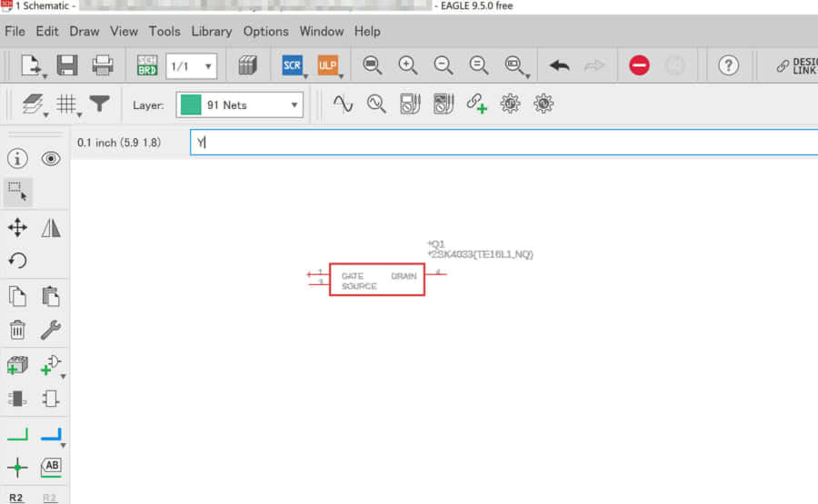Image resolution: width=818 pixels, height=504 pixels.
Task: Launch the ULP user program icon
Action: point(327,65)
